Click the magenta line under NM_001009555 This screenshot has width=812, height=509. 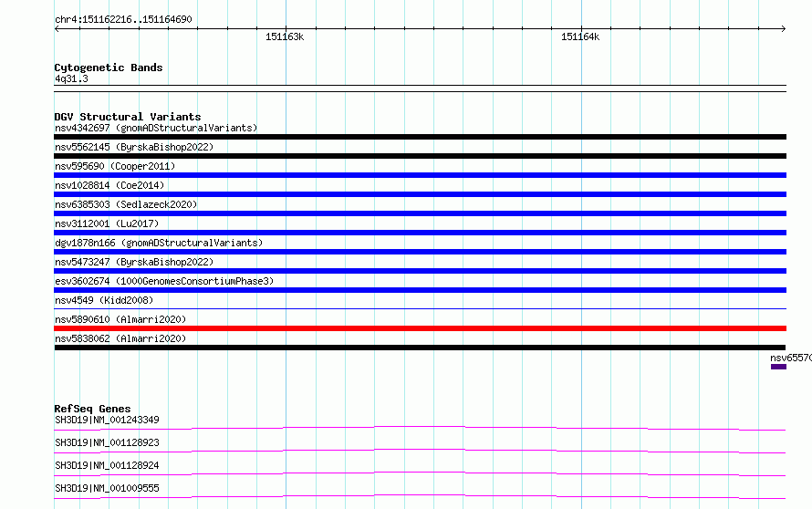(x=420, y=496)
